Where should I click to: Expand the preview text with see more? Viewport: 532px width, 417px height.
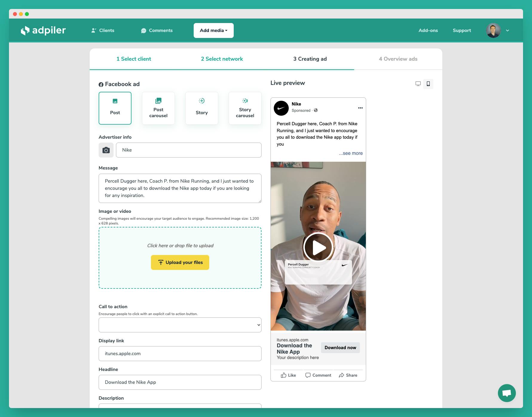[x=351, y=153]
